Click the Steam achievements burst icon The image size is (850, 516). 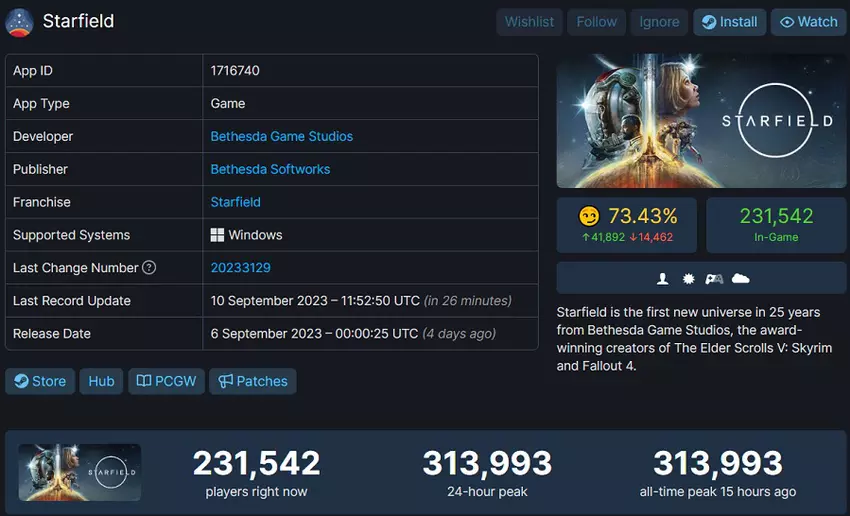[688, 278]
